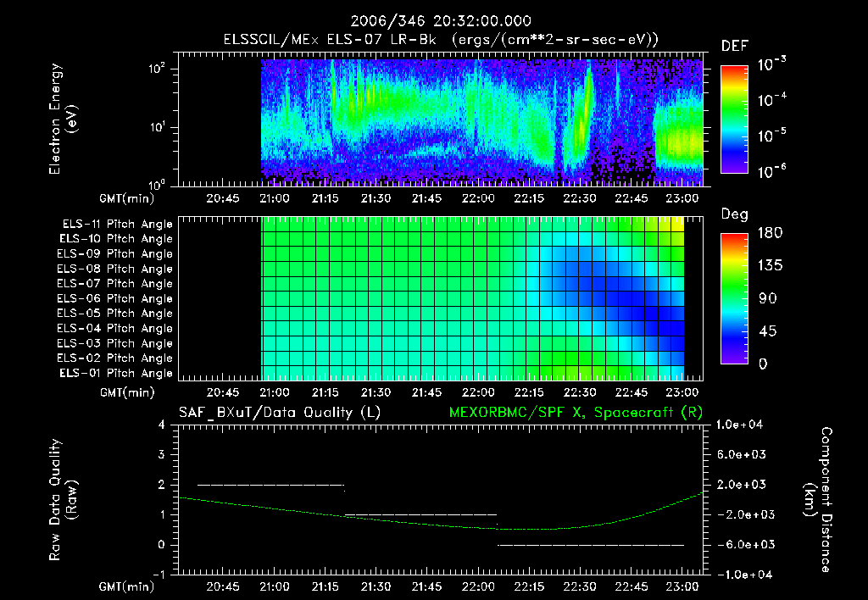Select the "ELS-01 Pitch Angle" row label
This screenshot has width=868, height=600.
[x=116, y=373]
